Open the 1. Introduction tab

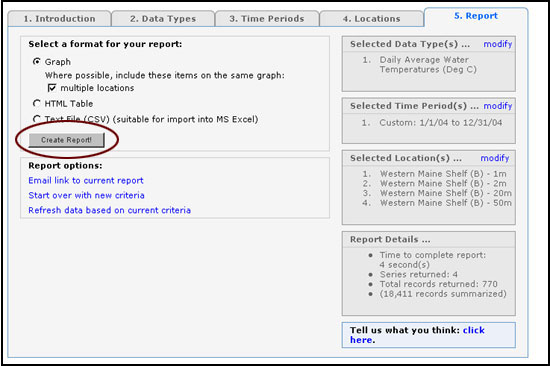point(59,19)
